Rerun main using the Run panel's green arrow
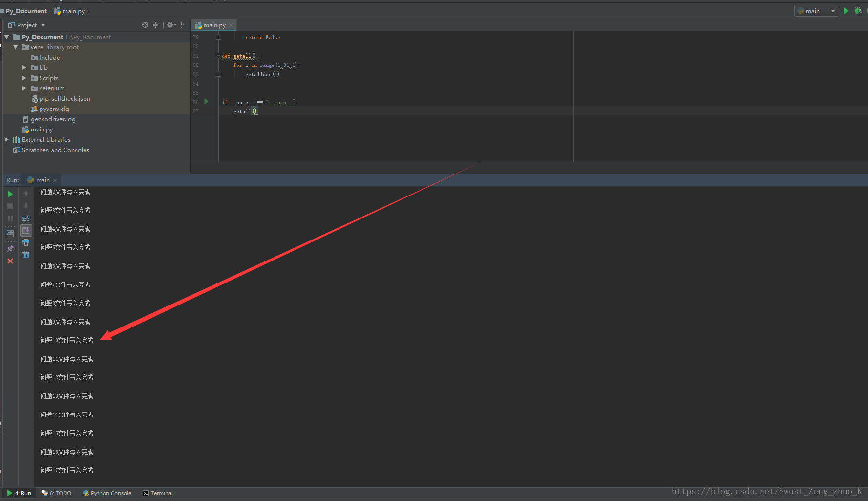Image resolution: width=868 pixels, height=501 pixels. [10, 194]
